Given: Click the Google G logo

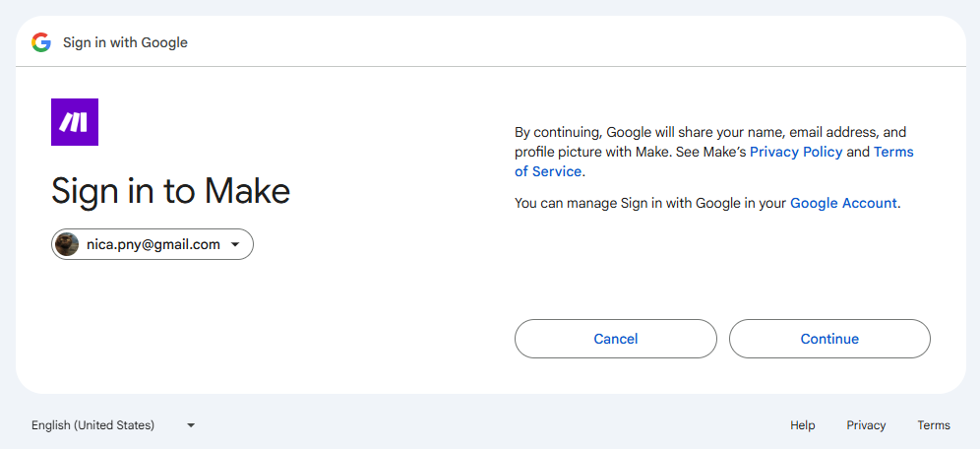Looking at the screenshot, I should point(41,42).
